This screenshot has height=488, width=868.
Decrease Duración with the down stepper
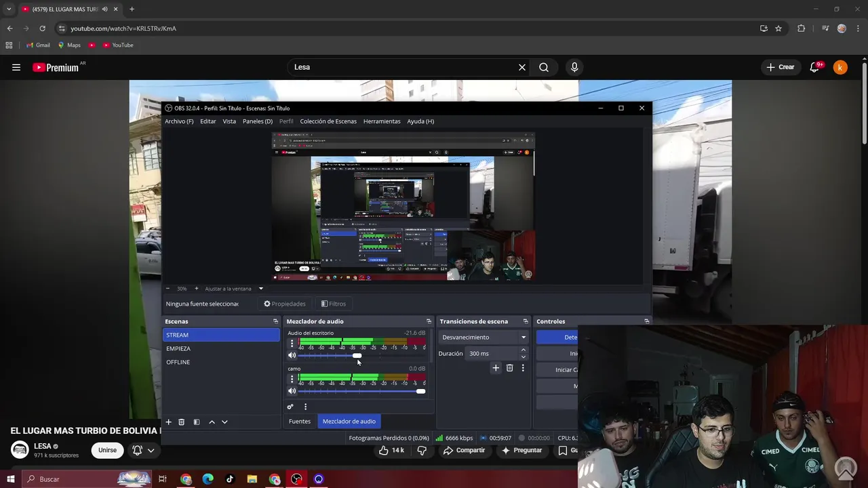[523, 357]
